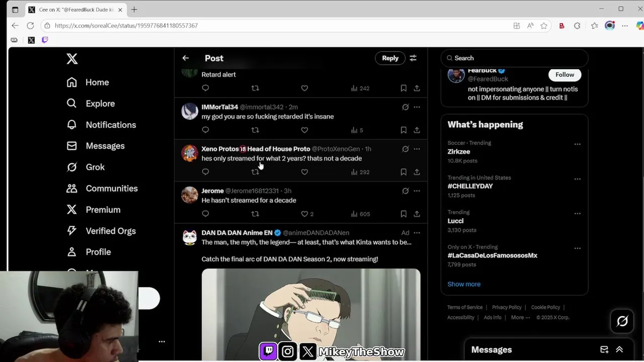644x362 pixels.
Task: Click the Reply button in Post header
Action: tap(390, 58)
